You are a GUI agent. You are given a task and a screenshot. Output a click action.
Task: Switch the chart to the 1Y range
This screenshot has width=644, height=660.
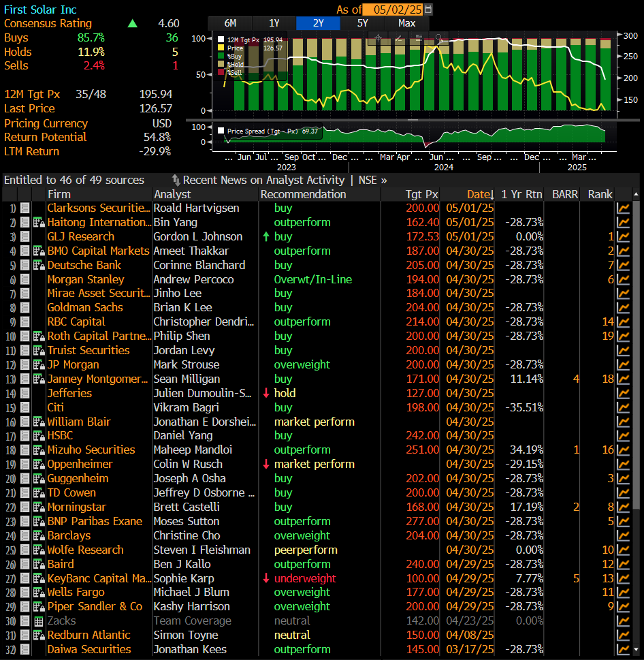(x=274, y=23)
